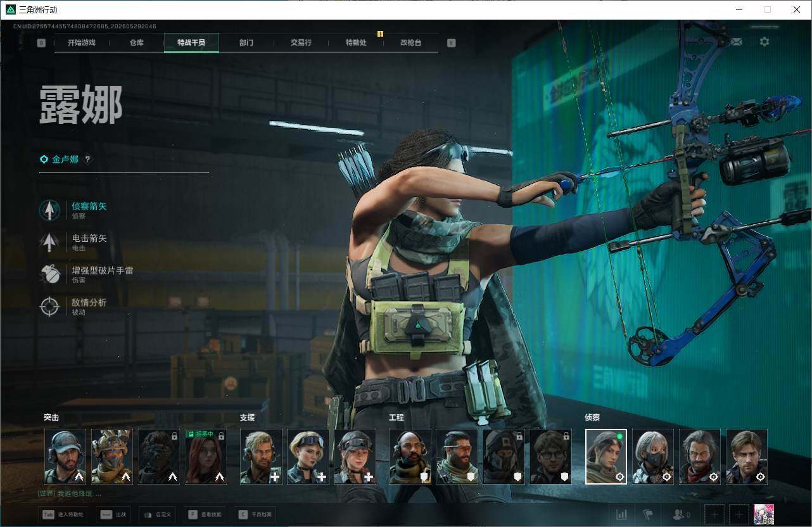This screenshot has height=527, width=812.
Task: Select the 敌情分析 passive skill icon
Action: pos(49,307)
